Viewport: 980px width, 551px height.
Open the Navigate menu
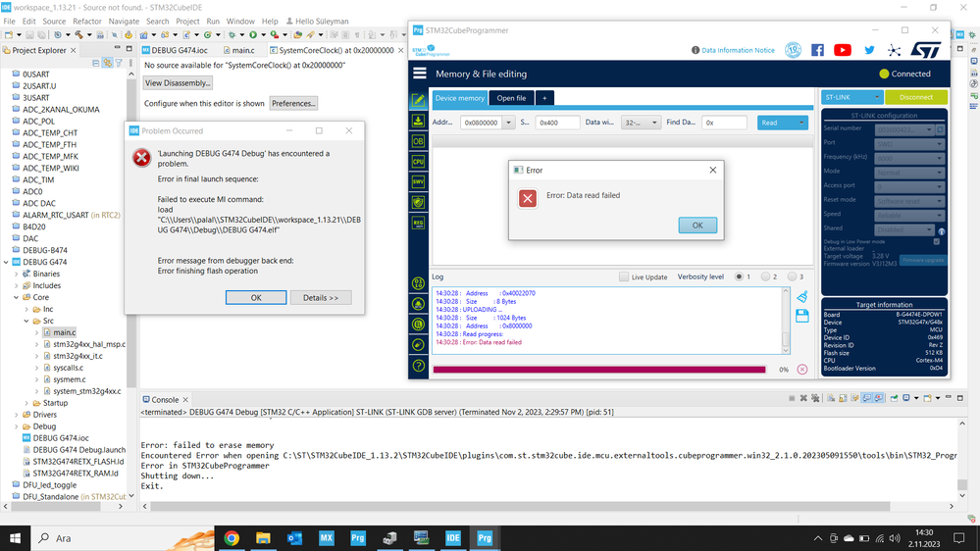[124, 22]
